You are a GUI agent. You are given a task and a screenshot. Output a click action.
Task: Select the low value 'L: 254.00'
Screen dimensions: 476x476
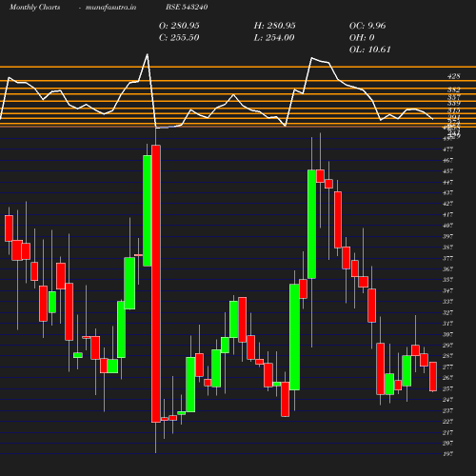tap(274, 38)
